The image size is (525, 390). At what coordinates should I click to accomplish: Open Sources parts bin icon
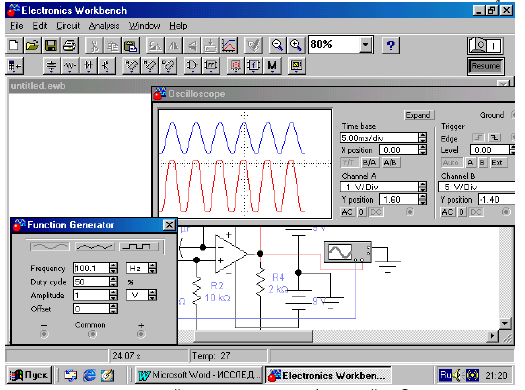click(51, 66)
